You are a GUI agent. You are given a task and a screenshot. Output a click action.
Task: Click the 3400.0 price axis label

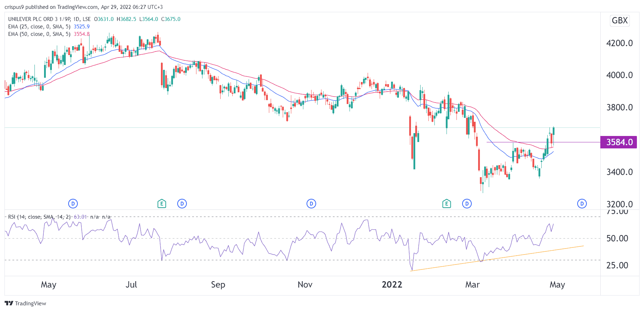pos(619,172)
